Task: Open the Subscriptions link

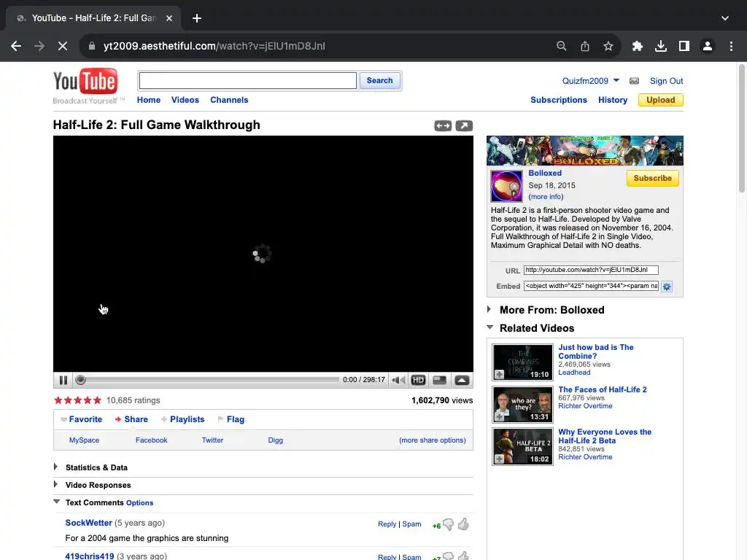Action: (559, 100)
